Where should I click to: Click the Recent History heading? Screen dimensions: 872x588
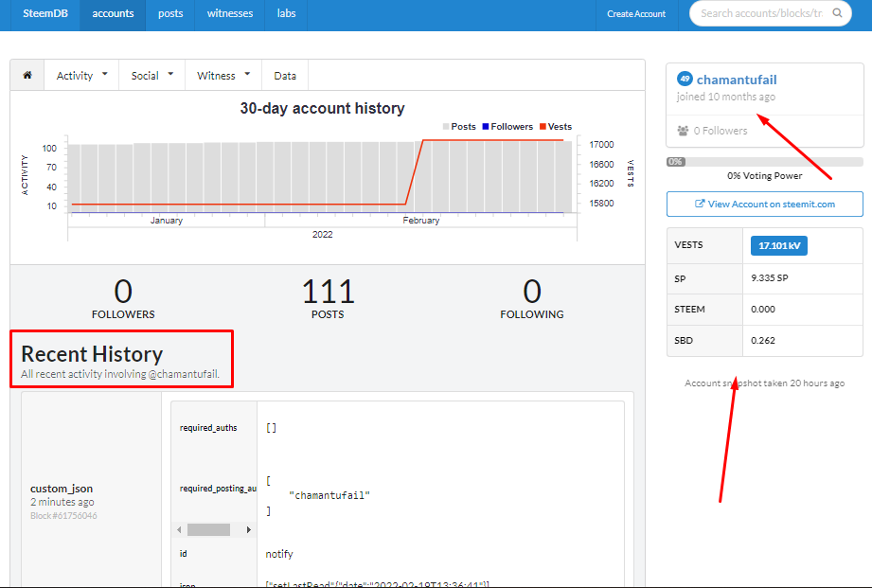(x=92, y=354)
